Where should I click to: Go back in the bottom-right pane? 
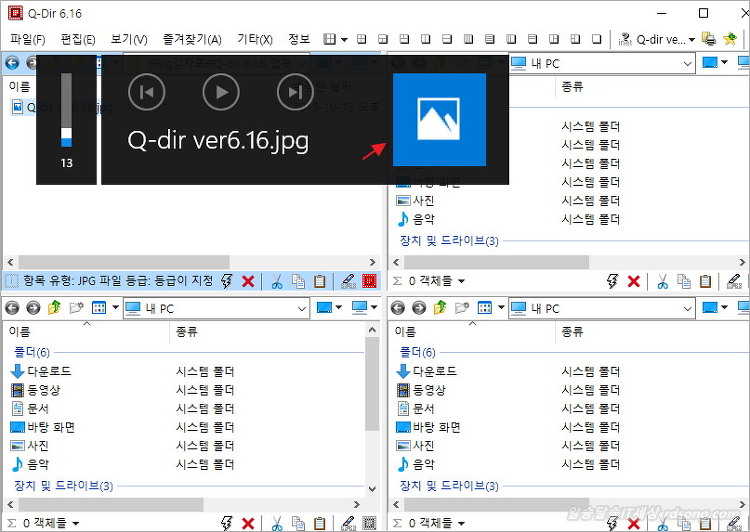[x=398, y=308]
